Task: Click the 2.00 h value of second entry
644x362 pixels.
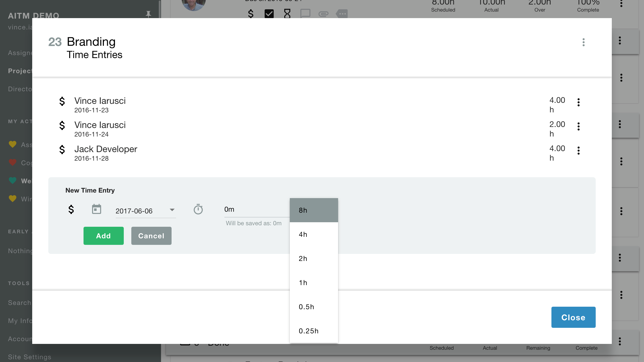Action: [557, 129]
